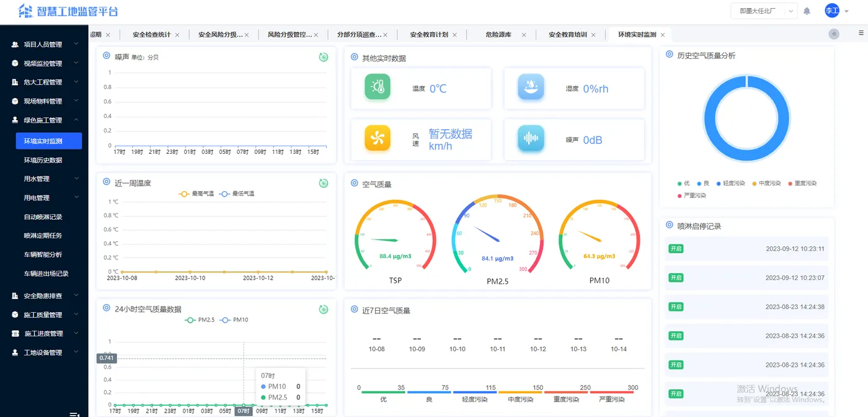868x417 pixels.
Task: Click the 李工 user avatar
Action: [x=832, y=11]
